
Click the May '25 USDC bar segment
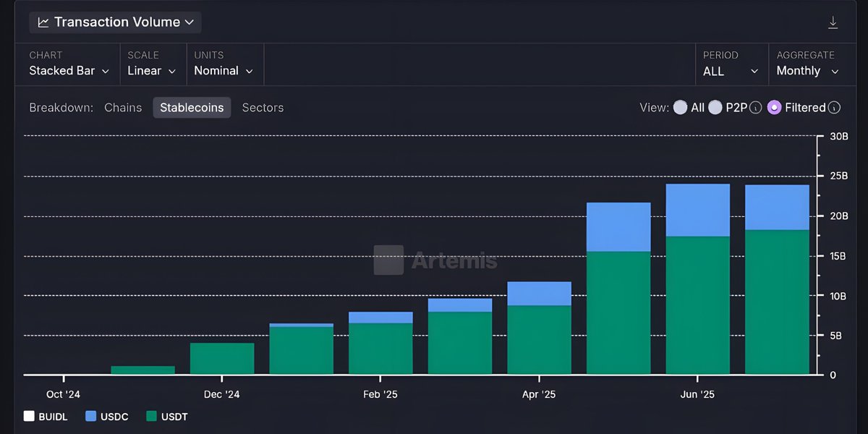click(x=618, y=227)
